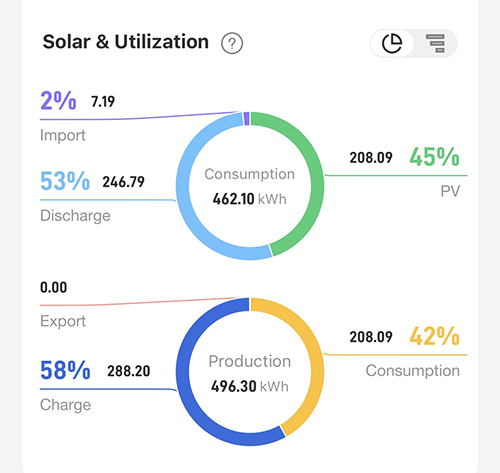The height and width of the screenshot is (473, 500).
Task: Tap the PV label
Action: point(450,191)
